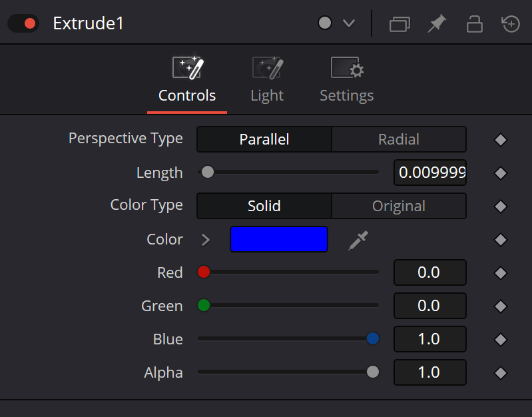Click the Red label
This screenshot has width=532, height=417.
coord(170,272)
